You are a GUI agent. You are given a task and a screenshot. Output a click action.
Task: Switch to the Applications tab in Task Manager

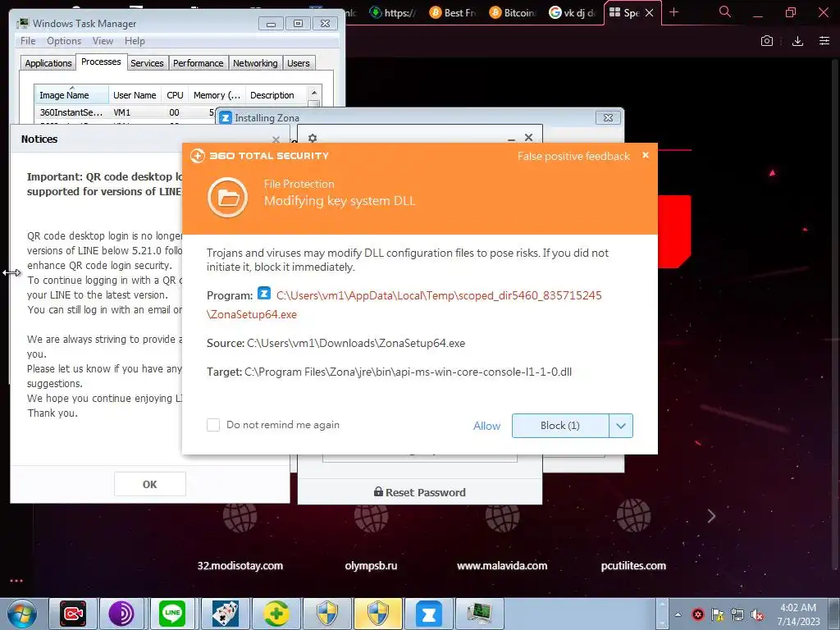tap(48, 63)
